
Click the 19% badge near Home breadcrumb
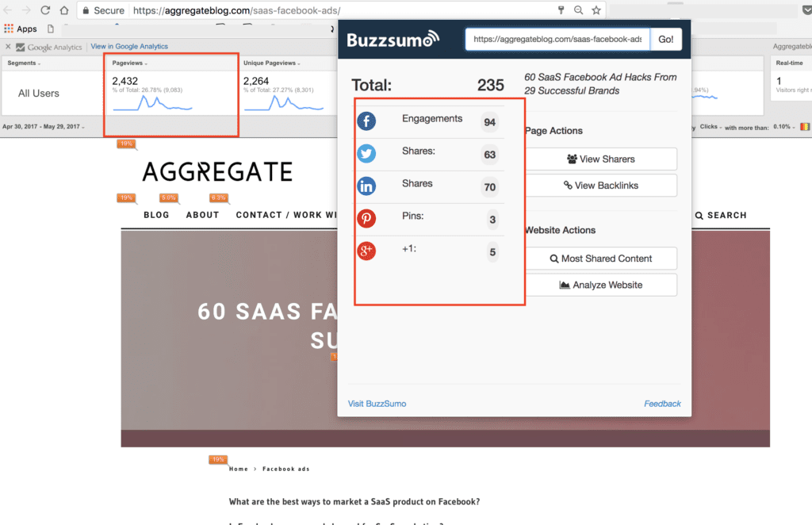pos(218,459)
